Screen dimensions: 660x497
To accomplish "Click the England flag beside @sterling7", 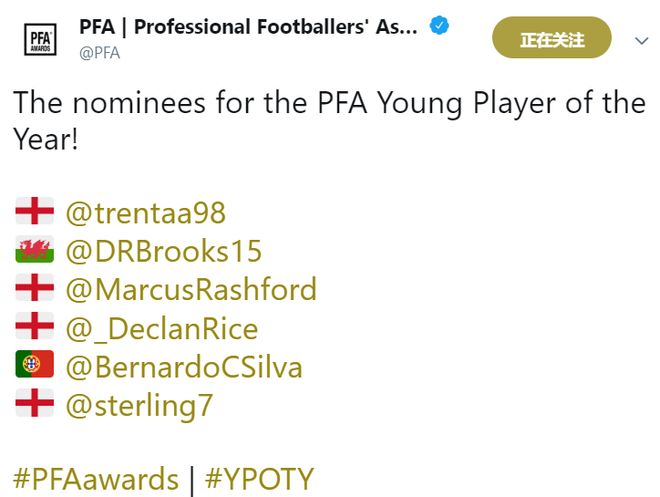I will click(x=35, y=403).
